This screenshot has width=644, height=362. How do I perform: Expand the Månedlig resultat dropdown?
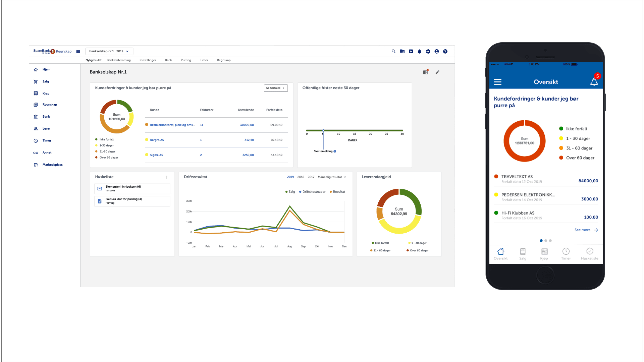point(332,177)
